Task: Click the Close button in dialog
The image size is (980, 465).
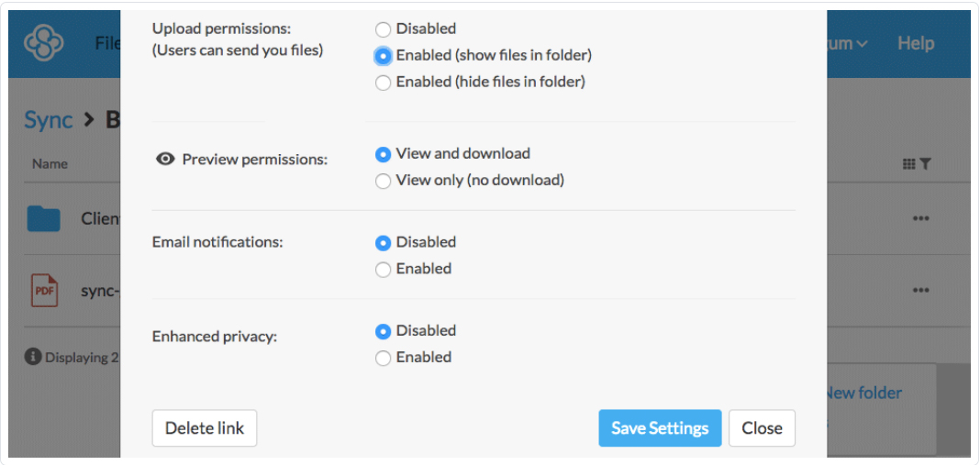Action: click(x=762, y=428)
